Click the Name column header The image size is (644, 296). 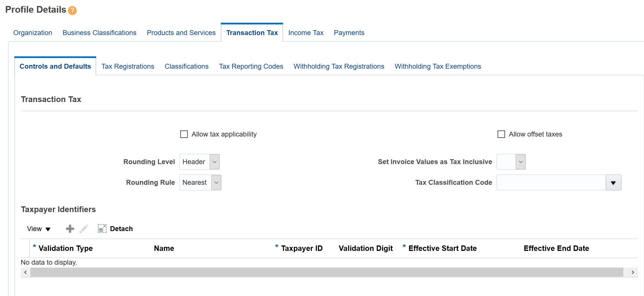164,248
